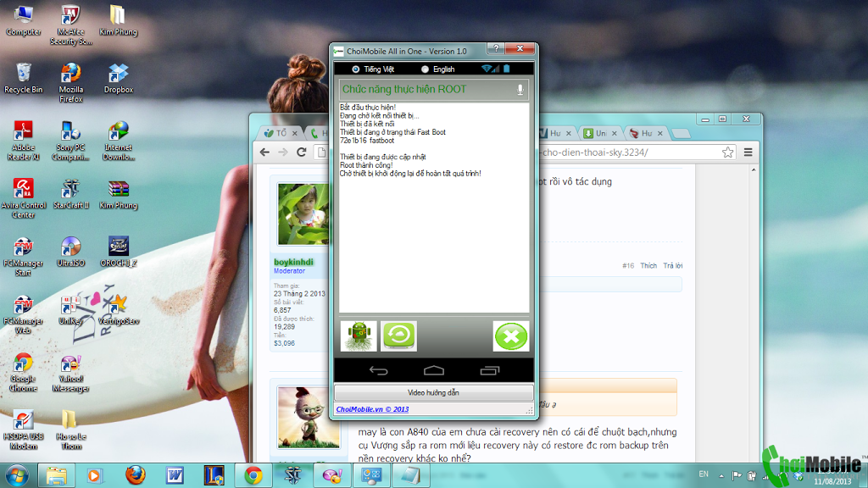
Task: Open the OROCHI 2 shortcut
Action: pyautogui.click(x=119, y=252)
